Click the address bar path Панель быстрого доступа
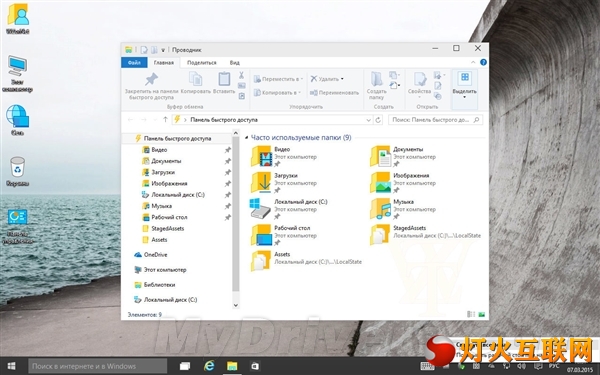This screenshot has width=600, height=375. [x=224, y=120]
